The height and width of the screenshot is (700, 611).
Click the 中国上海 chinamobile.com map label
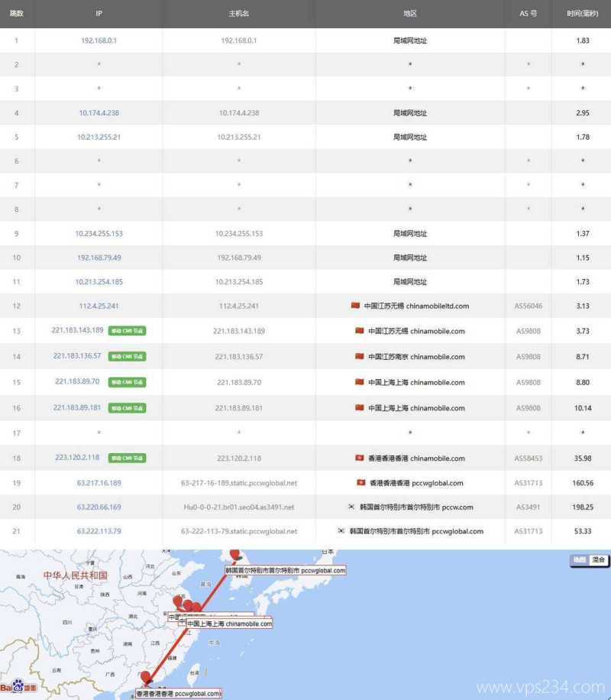(229, 624)
